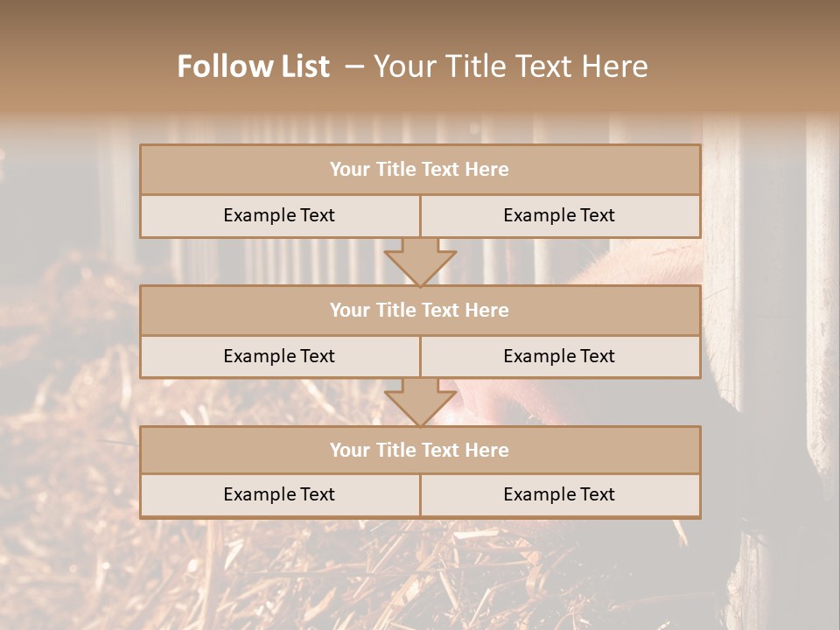Click the dash separator in the slide title
The width and height of the screenshot is (840, 630).
(354, 66)
